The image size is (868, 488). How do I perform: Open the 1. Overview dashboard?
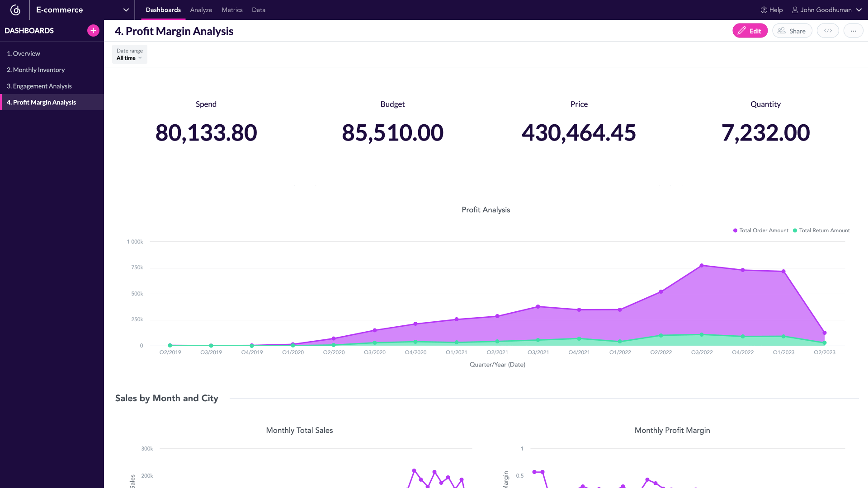coord(52,53)
